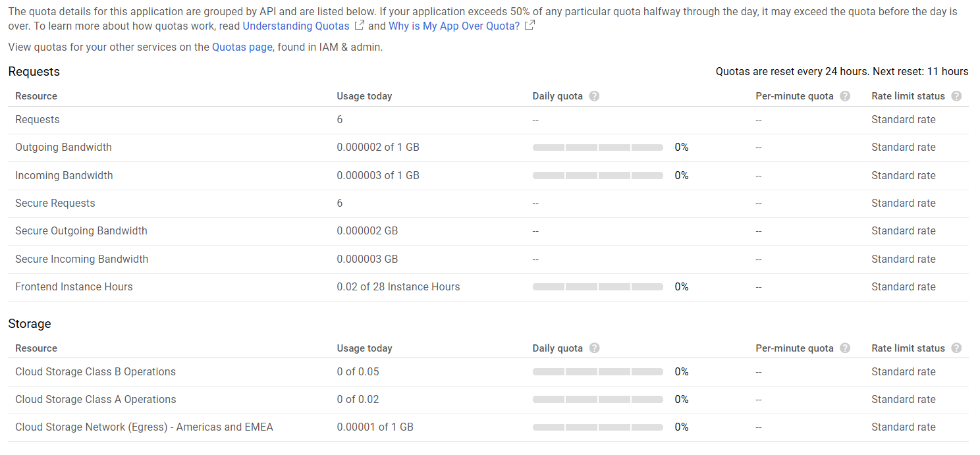Click Secure Requests row label

point(55,203)
